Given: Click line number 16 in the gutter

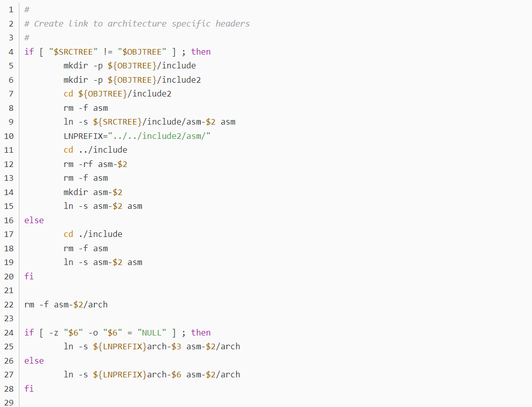Looking at the screenshot, I should pyautogui.click(x=9, y=220).
